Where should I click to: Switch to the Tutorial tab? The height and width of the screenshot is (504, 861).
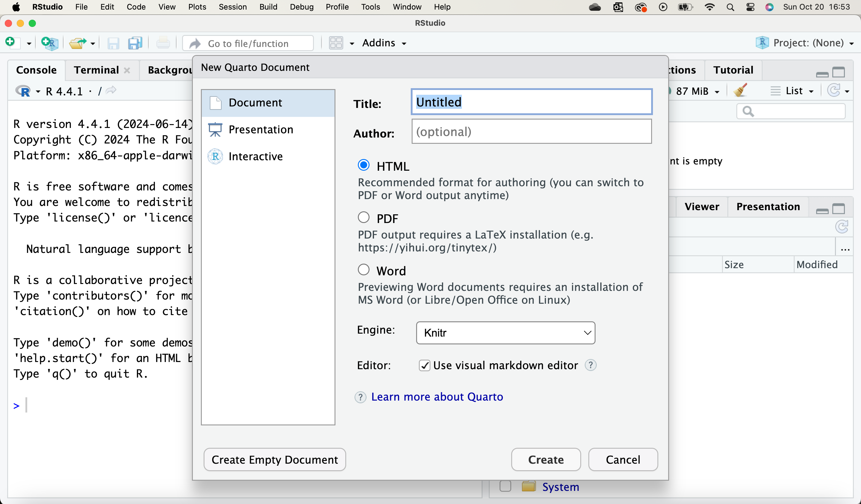pos(733,70)
